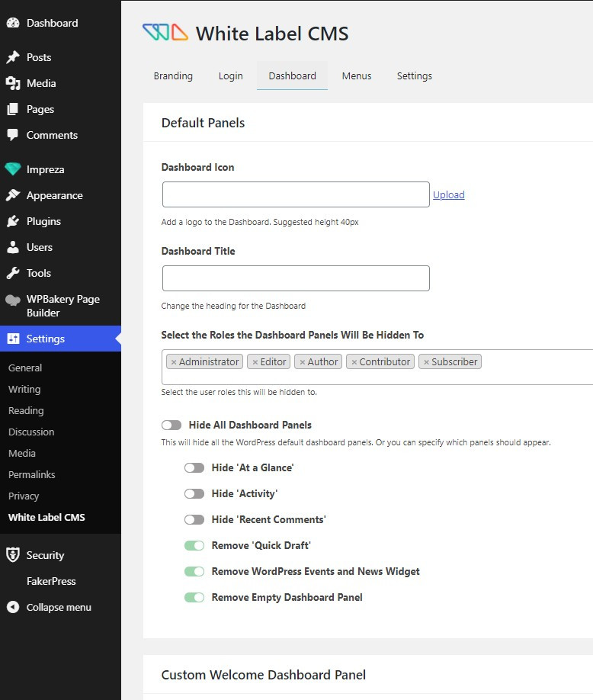Open Media via its sidebar icon
The height and width of the screenshot is (700, 593).
click(12, 83)
